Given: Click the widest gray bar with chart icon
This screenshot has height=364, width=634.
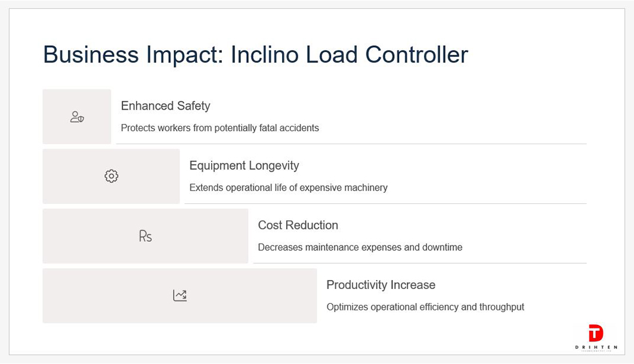Looking at the screenshot, I should (180, 295).
